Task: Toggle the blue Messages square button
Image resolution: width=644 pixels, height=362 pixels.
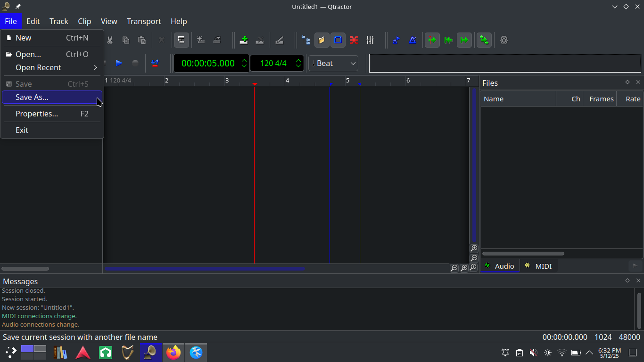Action: coord(338,40)
